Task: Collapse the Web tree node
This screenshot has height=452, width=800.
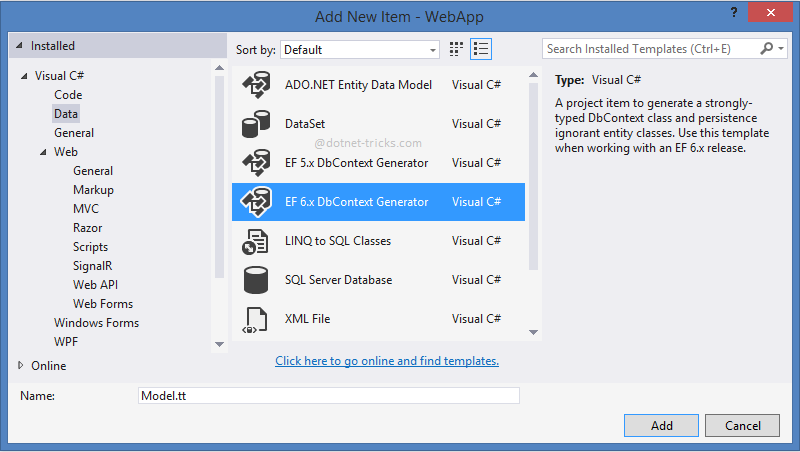Action: point(43,152)
